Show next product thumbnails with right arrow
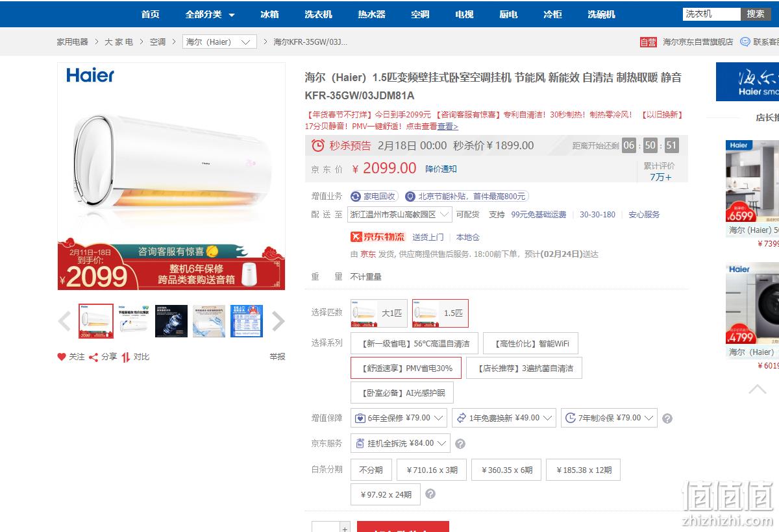 coord(278,320)
